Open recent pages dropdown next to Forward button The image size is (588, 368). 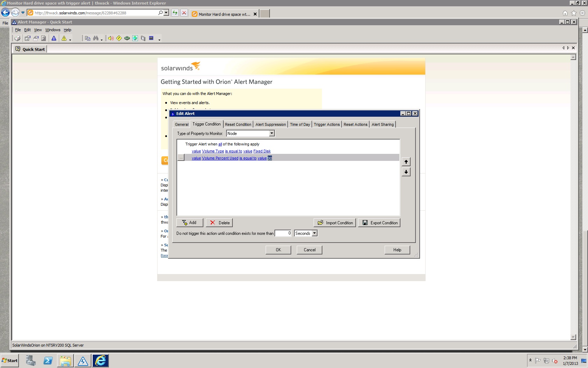click(x=23, y=13)
